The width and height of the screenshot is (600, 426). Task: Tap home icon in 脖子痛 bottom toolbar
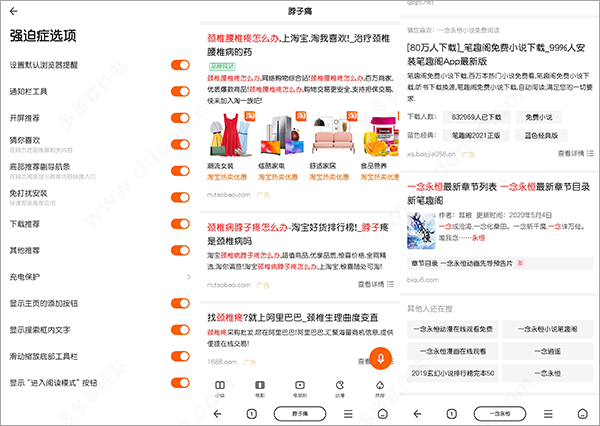(x=382, y=414)
